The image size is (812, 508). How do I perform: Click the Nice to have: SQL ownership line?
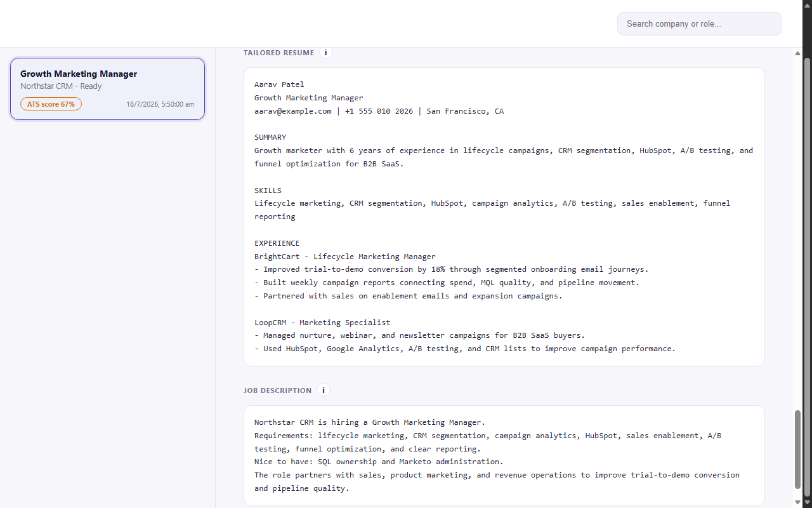click(x=379, y=462)
